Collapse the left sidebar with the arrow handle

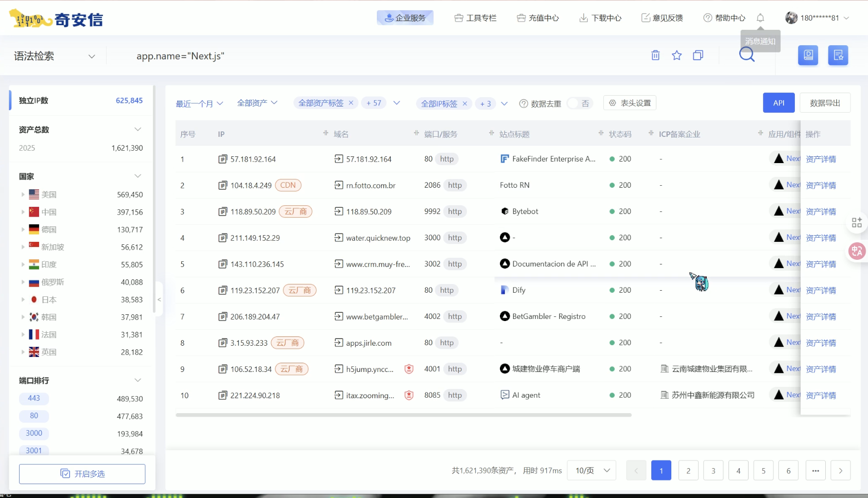(159, 299)
